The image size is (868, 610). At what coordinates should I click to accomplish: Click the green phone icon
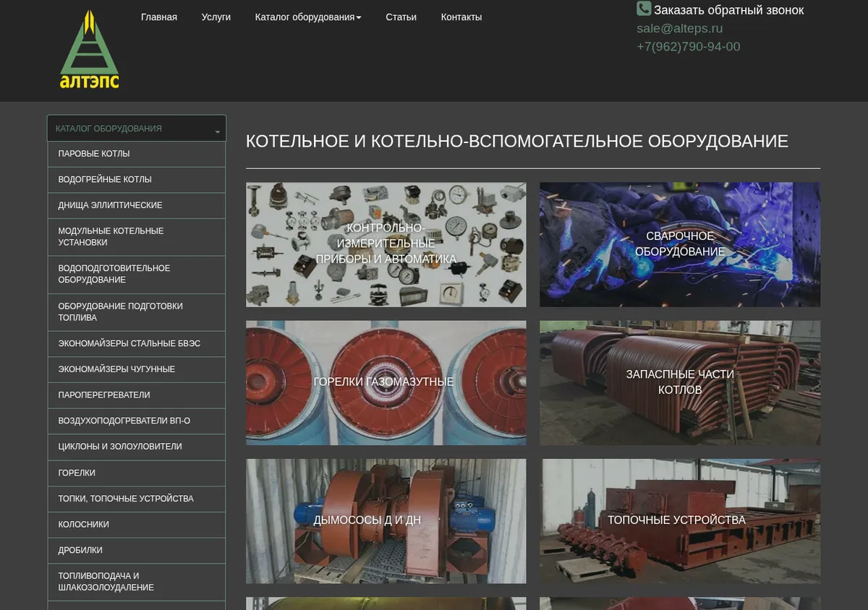pyautogui.click(x=644, y=9)
